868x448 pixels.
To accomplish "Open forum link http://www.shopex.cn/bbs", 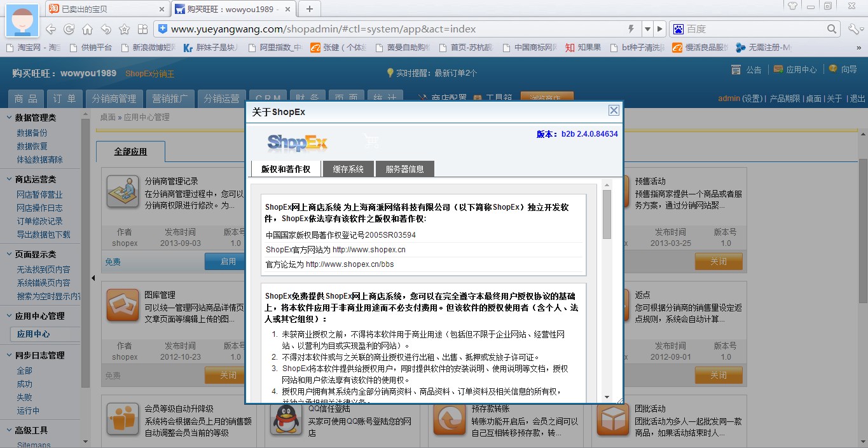I will coord(350,264).
